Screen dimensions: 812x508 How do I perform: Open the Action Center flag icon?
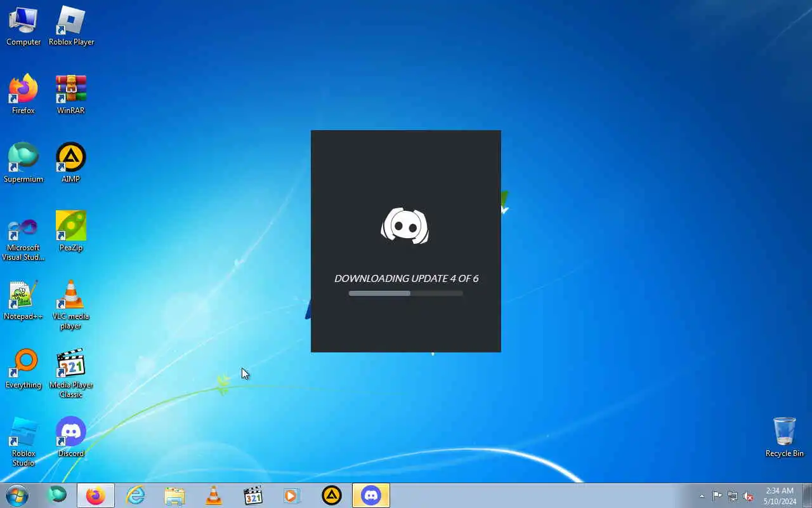(717, 496)
